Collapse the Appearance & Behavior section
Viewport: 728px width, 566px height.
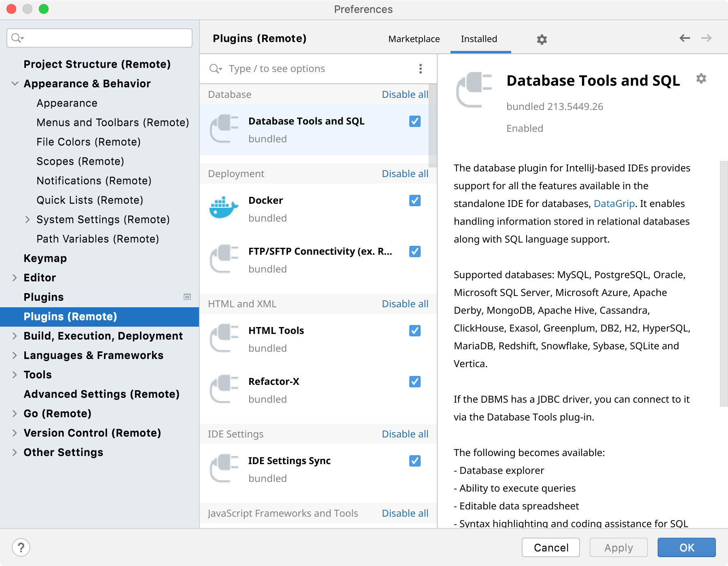[15, 84]
